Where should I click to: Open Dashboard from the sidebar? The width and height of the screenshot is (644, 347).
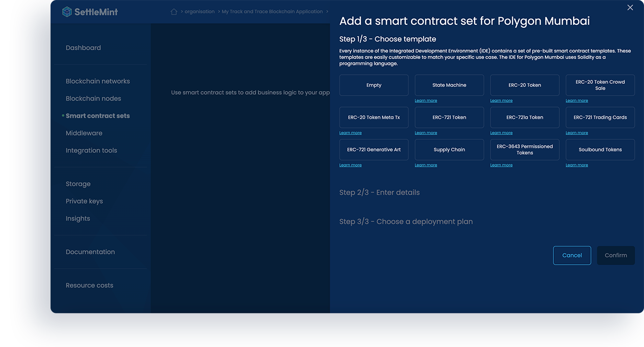point(83,48)
